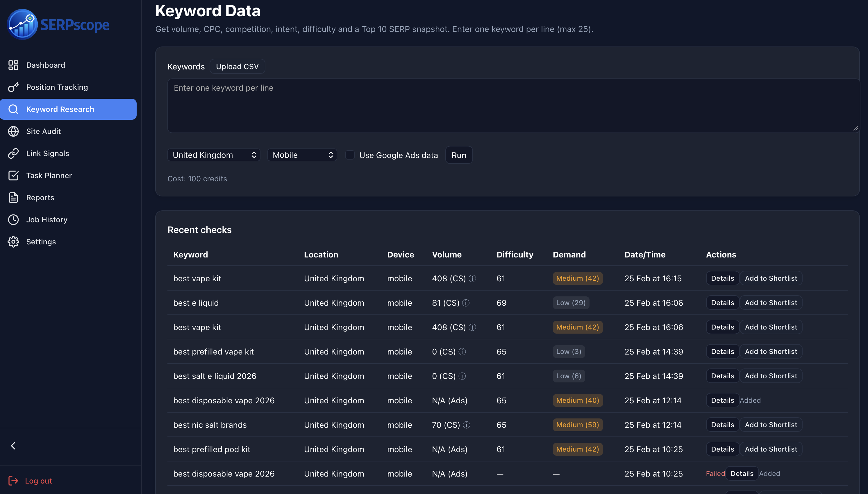This screenshot has height=494, width=868.
Task: Click the Link Signals chain icon
Action: click(13, 153)
